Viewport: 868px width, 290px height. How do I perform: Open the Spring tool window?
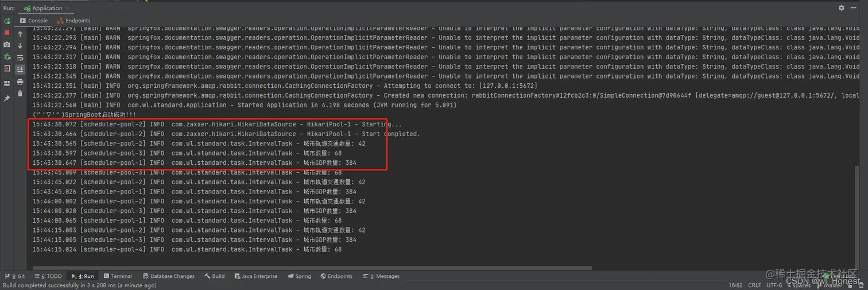300,276
